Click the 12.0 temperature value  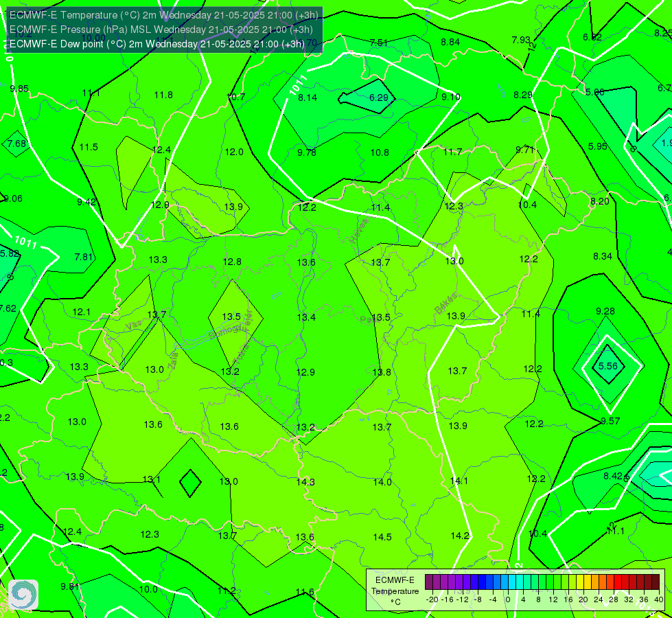(235, 152)
